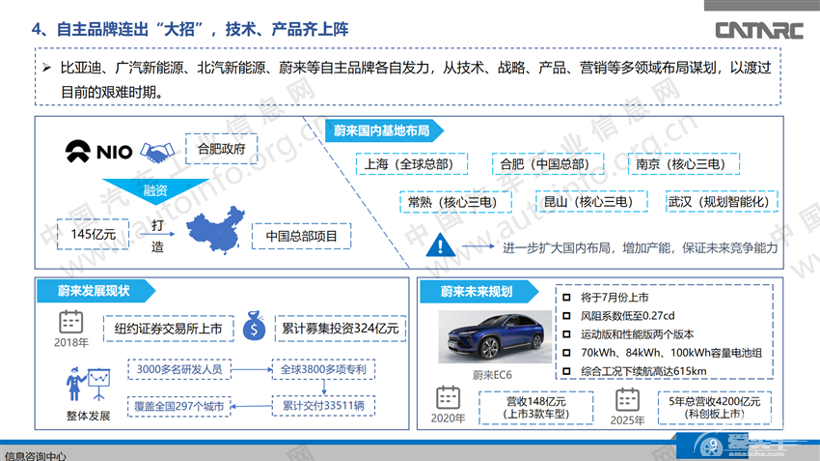
Task: Click the 比亚迪、广汽新能源 summary paragraph
Action: (x=416, y=80)
